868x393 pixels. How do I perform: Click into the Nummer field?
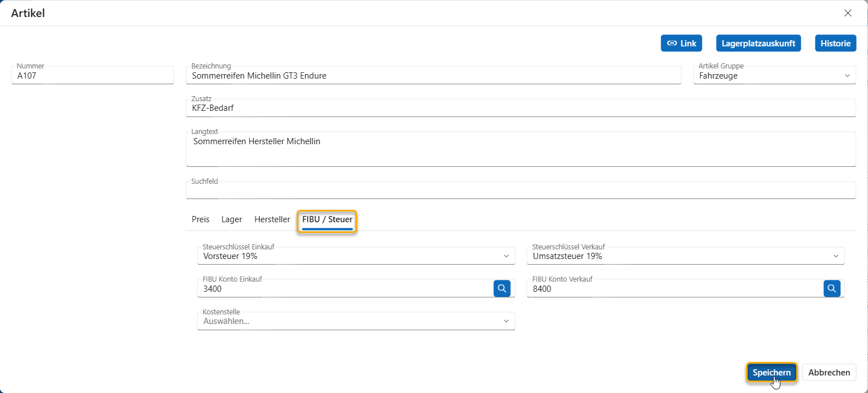click(92, 75)
